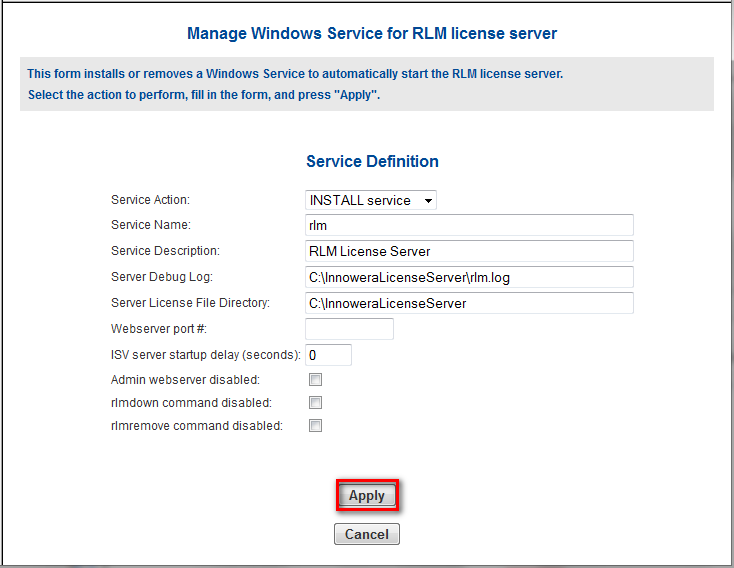This screenshot has height=568, width=734.
Task: Click the 'Server Debug Log:' label text
Action: click(161, 277)
